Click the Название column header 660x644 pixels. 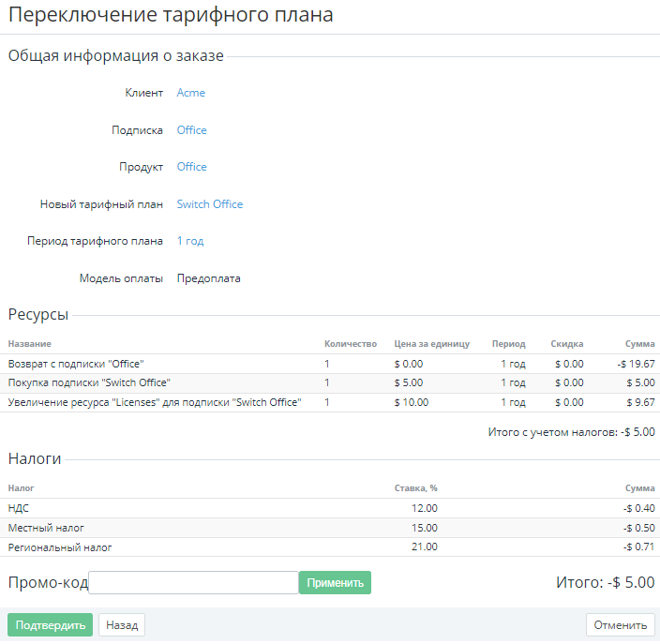[x=29, y=344]
